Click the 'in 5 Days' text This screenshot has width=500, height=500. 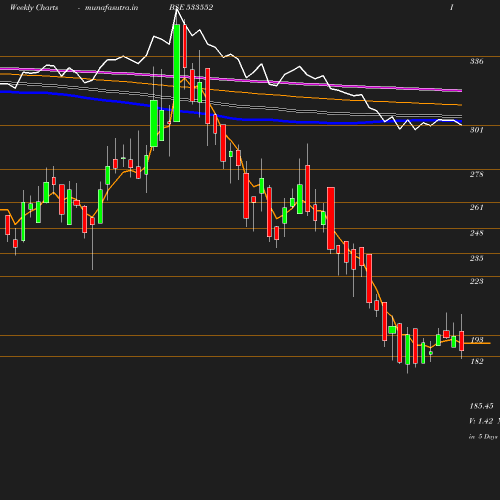coord(483,436)
